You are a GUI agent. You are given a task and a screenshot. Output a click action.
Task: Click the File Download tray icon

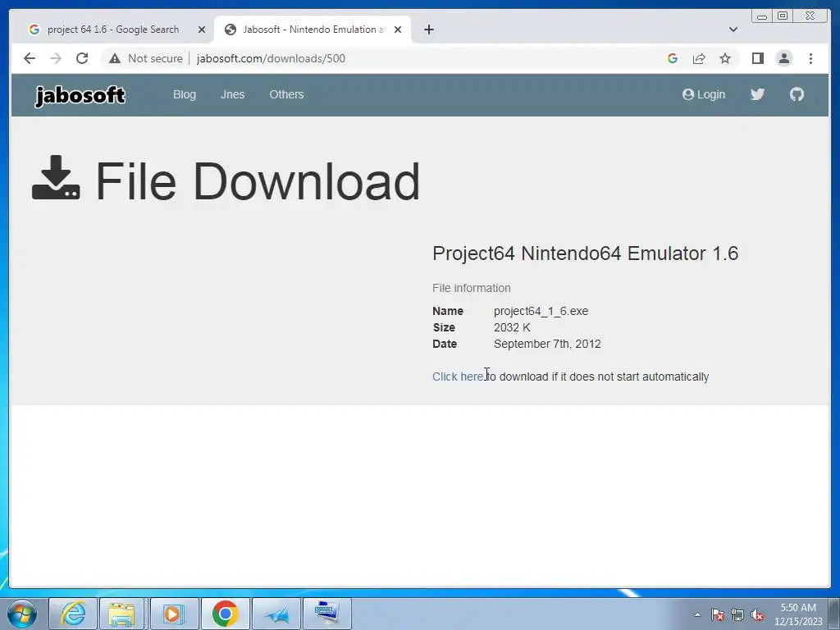pos(56,177)
